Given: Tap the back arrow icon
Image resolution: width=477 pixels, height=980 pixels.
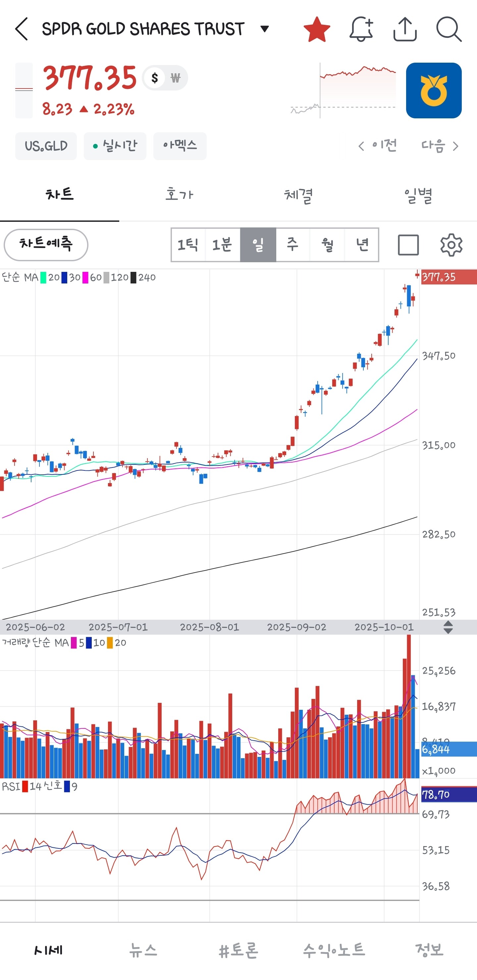Looking at the screenshot, I should (22, 29).
